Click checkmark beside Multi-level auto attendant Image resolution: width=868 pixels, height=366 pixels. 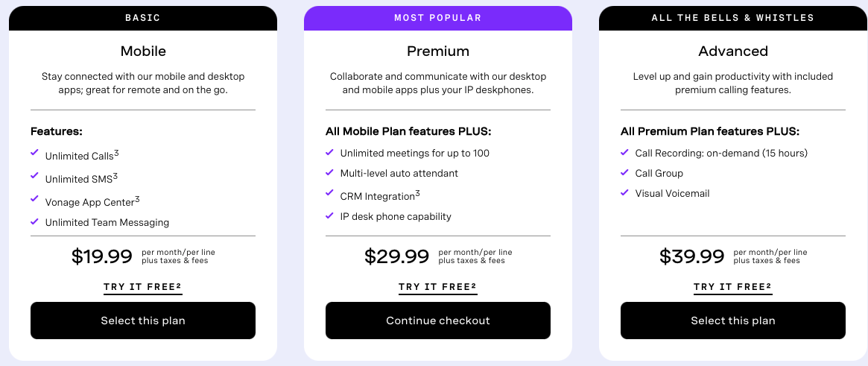329,173
